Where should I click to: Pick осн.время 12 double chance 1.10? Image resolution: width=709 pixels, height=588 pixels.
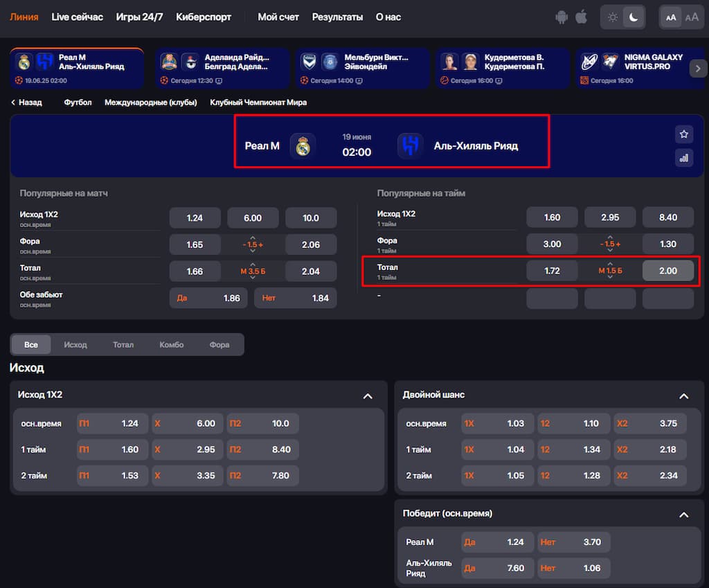[574, 423]
